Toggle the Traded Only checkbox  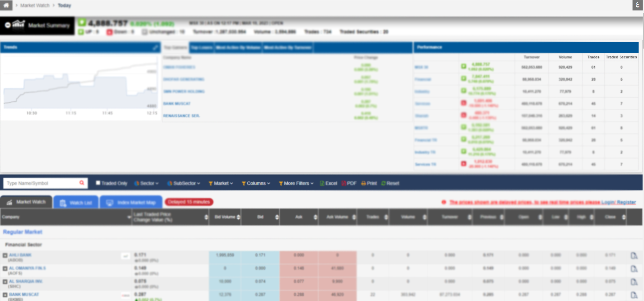click(x=98, y=183)
